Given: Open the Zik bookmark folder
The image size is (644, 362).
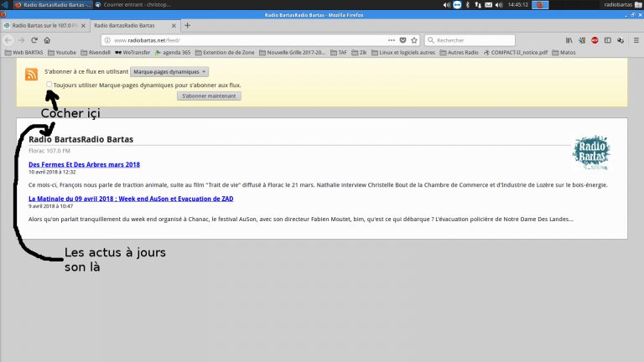Looking at the screenshot, I should click(360, 53).
